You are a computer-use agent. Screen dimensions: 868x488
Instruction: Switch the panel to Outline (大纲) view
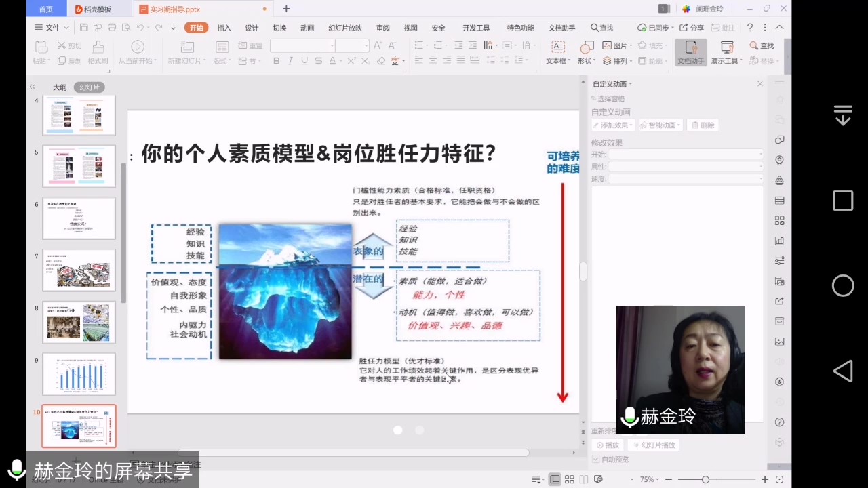(60, 87)
